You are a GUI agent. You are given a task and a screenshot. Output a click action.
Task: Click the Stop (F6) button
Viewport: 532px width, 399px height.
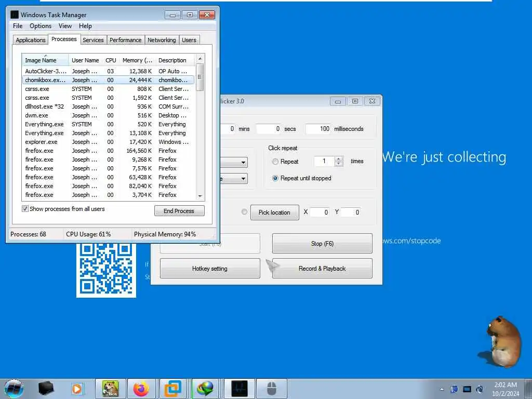(322, 243)
